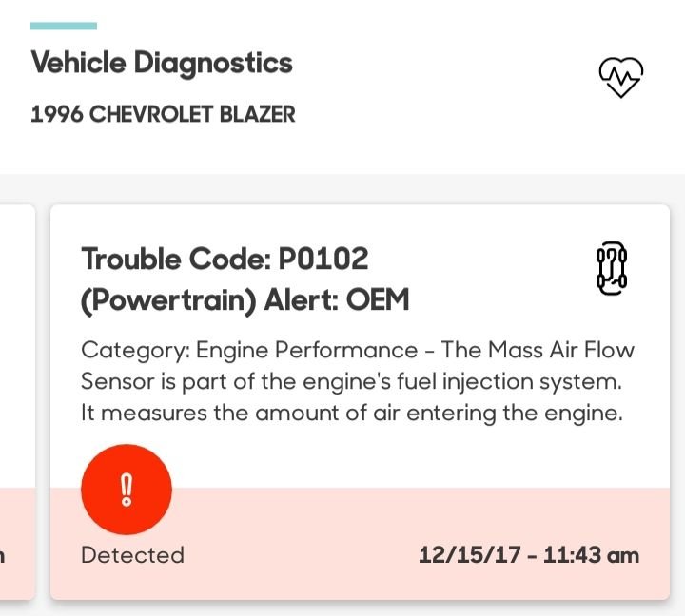Tap the Category: Engine Performance text
The width and height of the screenshot is (685, 616).
point(249,350)
